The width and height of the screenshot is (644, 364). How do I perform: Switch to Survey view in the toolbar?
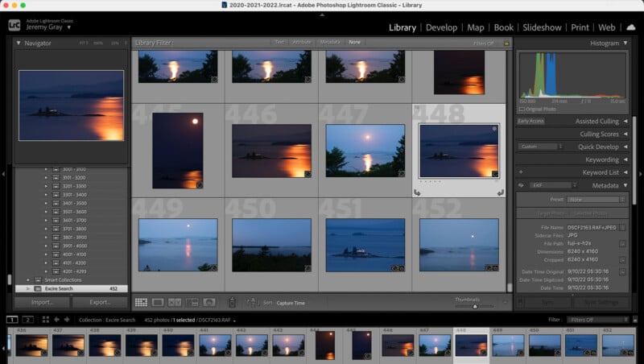pyautogui.click(x=192, y=302)
